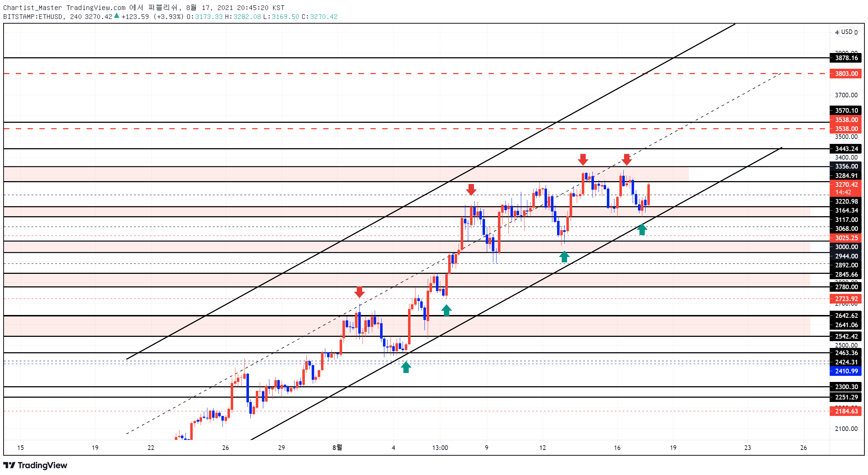Click the 2100.00 axis scale value
The image size is (868, 475).
pyautogui.click(x=846, y=429)
